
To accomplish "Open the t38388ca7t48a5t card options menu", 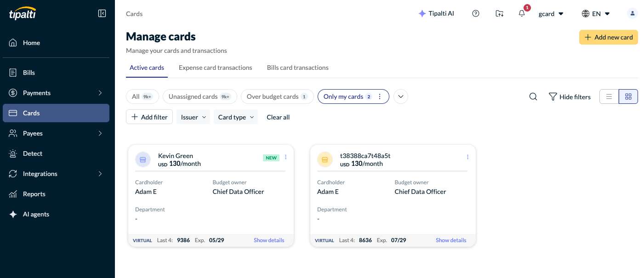I will click(467, 157).
